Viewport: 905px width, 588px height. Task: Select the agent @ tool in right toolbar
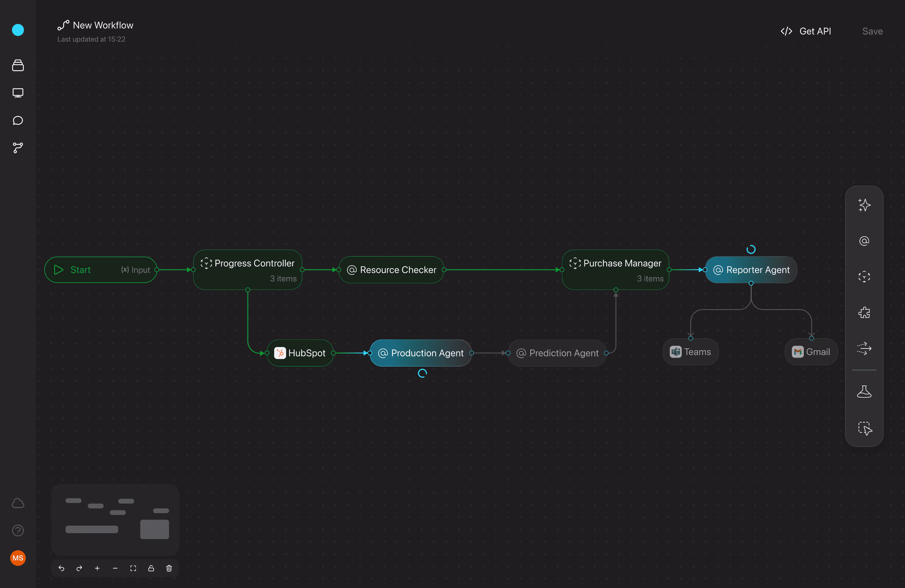point(864,241)
